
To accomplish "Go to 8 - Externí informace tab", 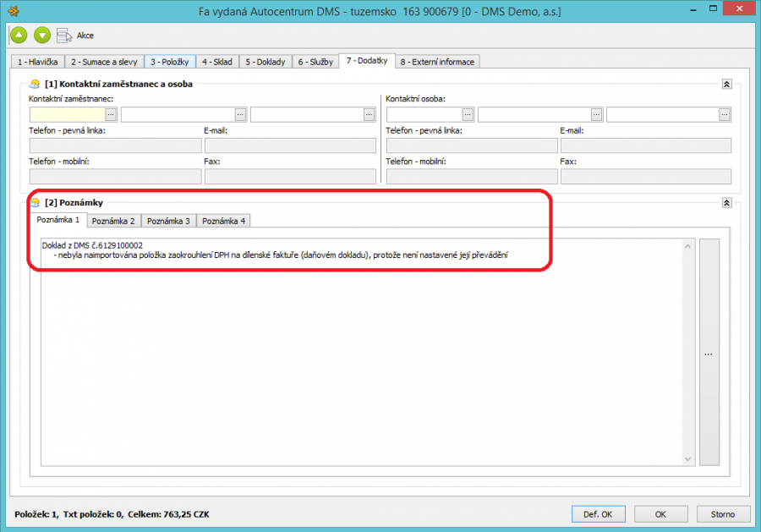I will point(437,62).
